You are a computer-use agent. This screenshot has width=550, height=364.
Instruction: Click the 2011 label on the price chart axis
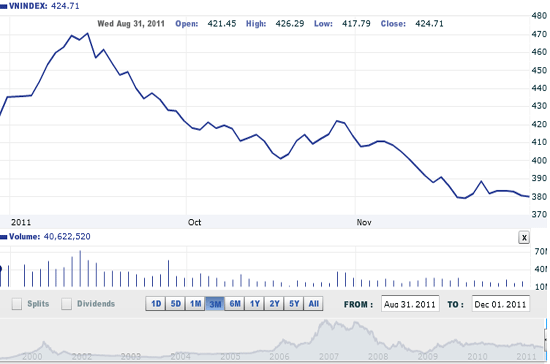pyautogui.click(x=21, y=222)
